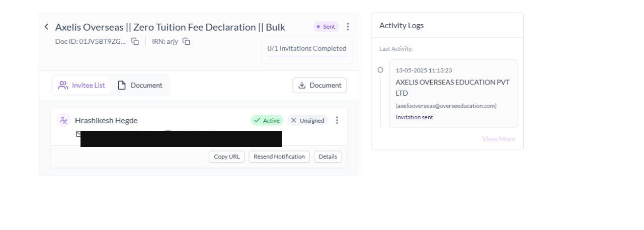This screenshot has height=230, width=644.
Task: Click the axelisoverseas@overseeducation.com email text
Action: 446,106
